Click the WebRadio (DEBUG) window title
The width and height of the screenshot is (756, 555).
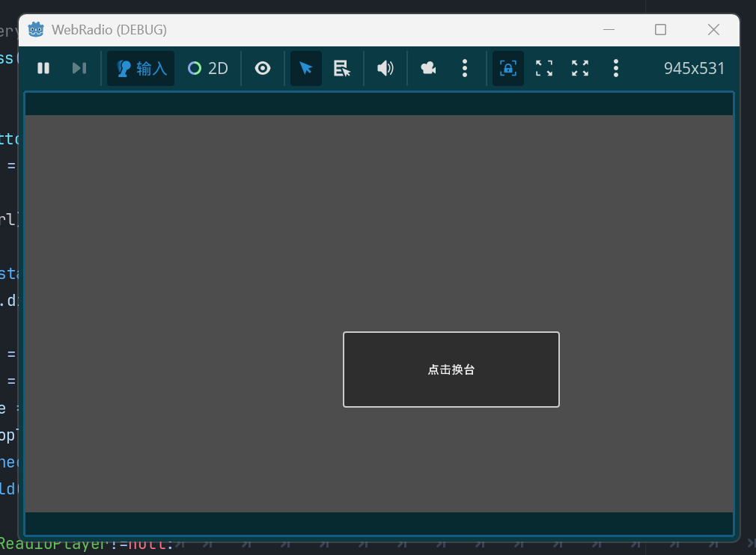coord(109,30)
